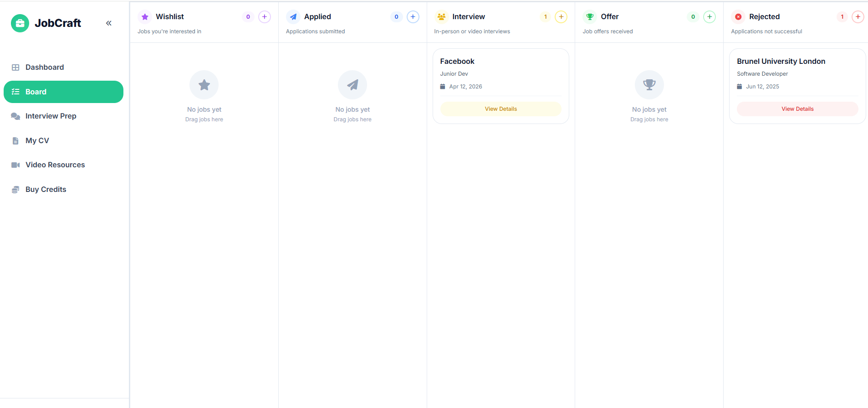This screenshot has width=868, height=408.
Task: Collapse the sidebar with double-chevron button
Action: tap(109, 23)
